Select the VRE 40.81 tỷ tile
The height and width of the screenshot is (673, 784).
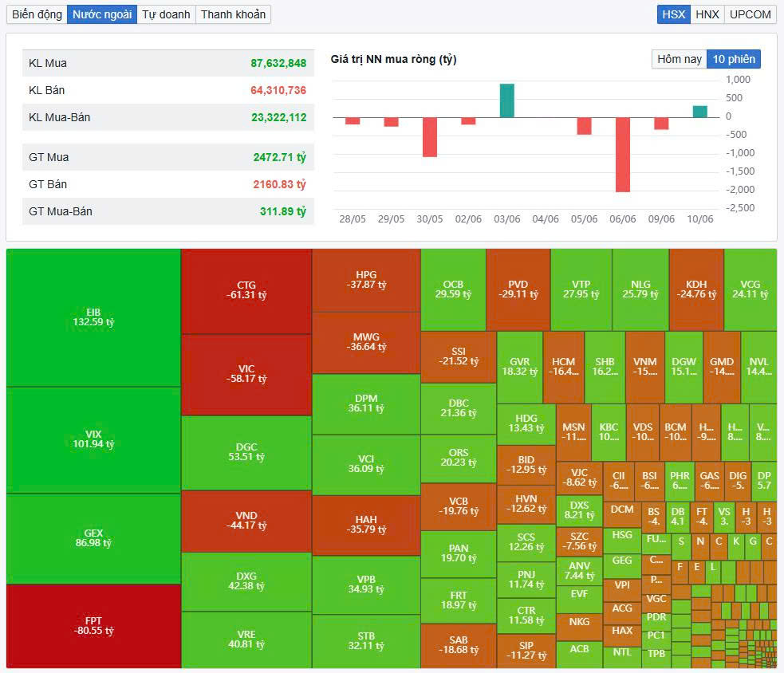click(x=246, y=640)
